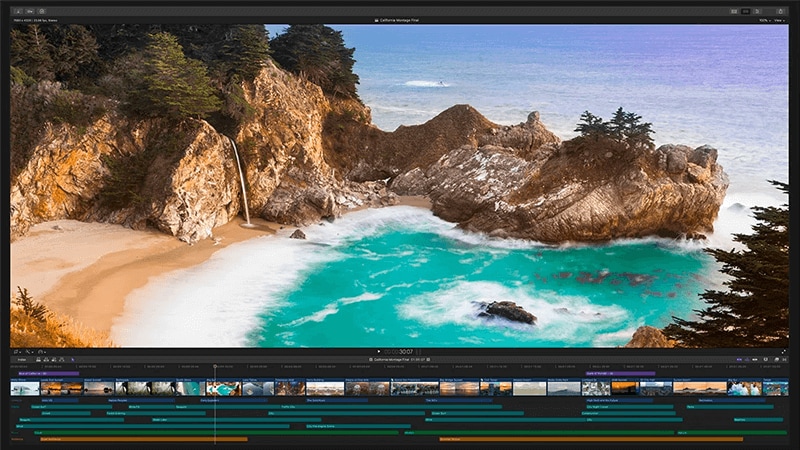Connect clip to primary storyline icon
Image resolution: width=800 pixels, height=450 pixels.
pos(38,360)
